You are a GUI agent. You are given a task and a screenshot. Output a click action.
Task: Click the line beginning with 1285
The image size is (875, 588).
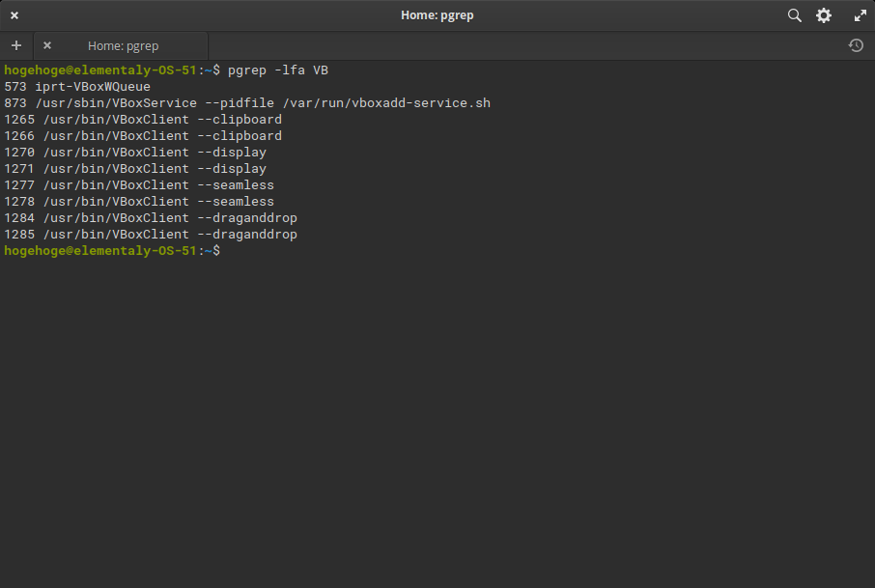point(151,235)
